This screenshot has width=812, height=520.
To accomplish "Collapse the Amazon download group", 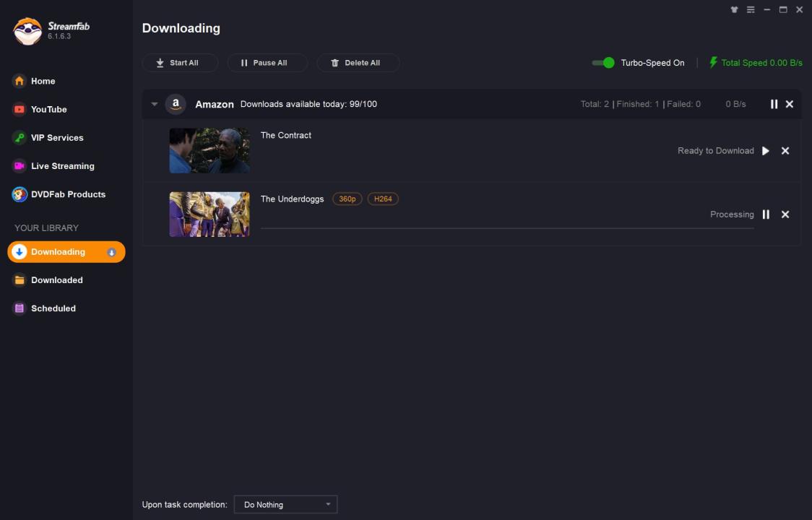I will pos(155,104).
